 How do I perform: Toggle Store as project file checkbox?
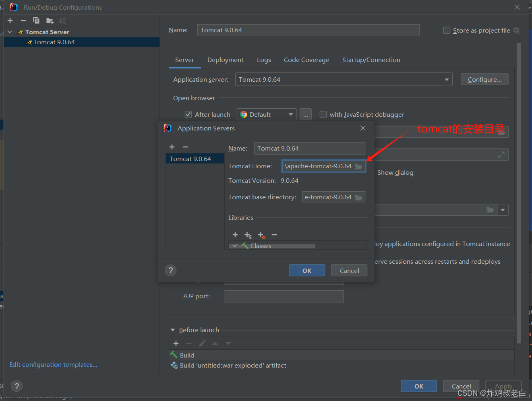(x=447, y=31)
